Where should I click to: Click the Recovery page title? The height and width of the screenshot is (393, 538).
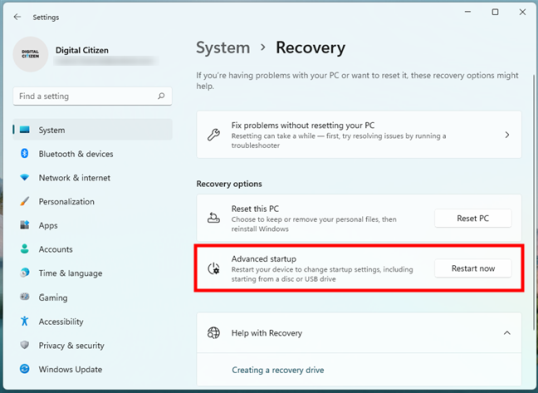point(311,48)
